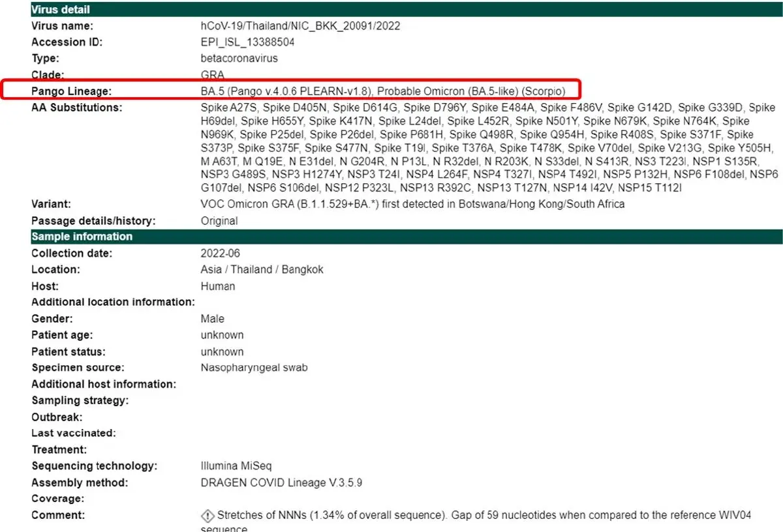783x532 pixels.
Task: Select the 'Additional location information:' label
Action: pyautogui.click(x=114, y=302)
